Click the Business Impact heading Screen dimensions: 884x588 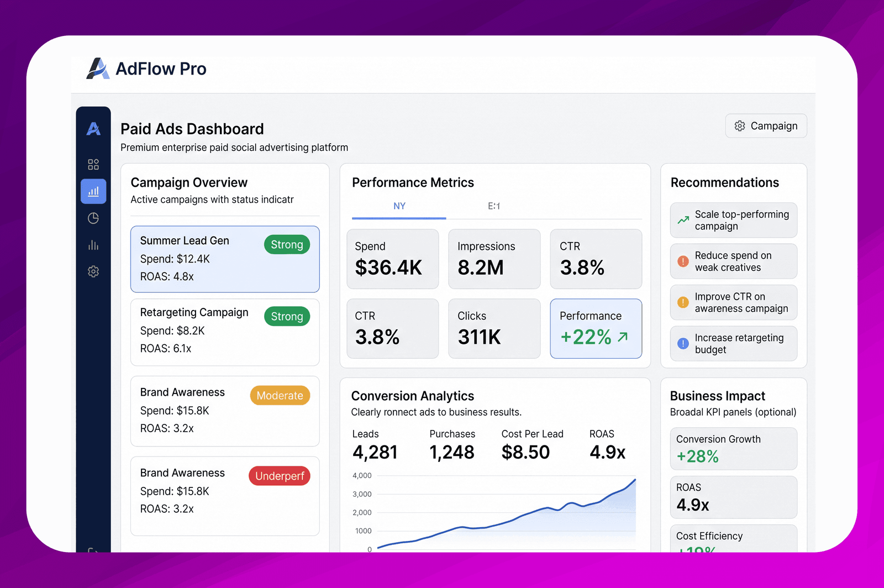coord(718,396)
